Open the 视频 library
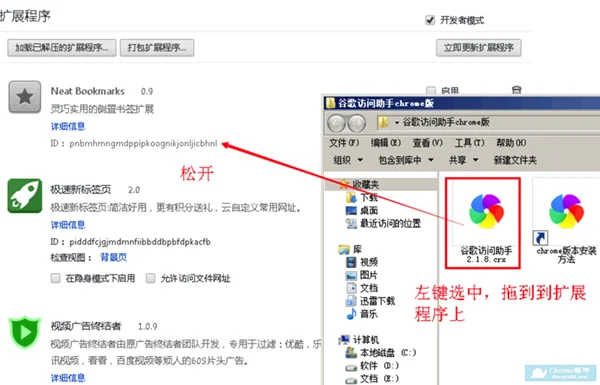The width and height of the screenshot is (600, 385). [x=362, y=262]
